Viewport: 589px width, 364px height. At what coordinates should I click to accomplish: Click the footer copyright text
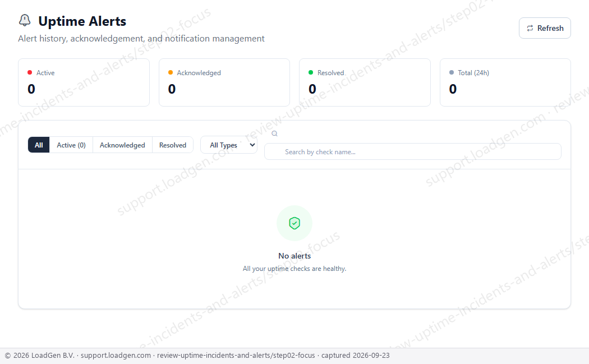[197, 356]
